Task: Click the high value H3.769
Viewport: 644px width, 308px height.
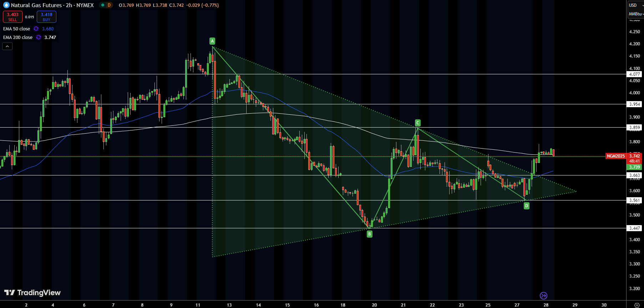Action: tap(143, 5)
